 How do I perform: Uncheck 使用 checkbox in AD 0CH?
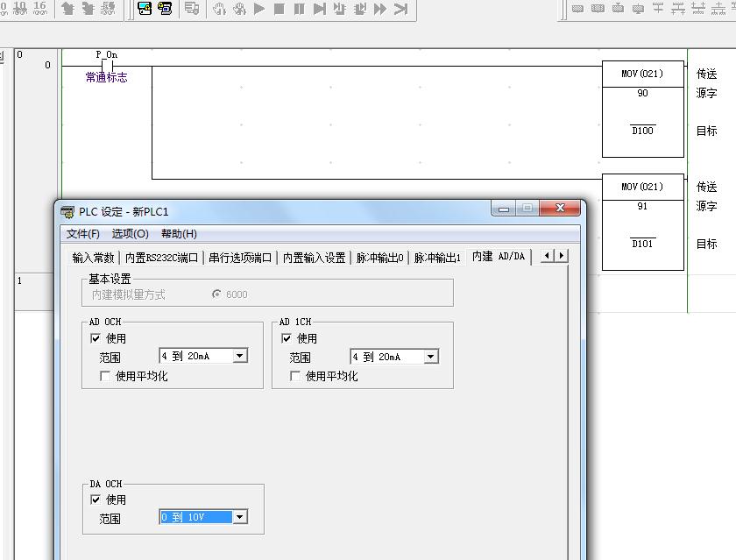pyautogui.click(x=96, y=338)
